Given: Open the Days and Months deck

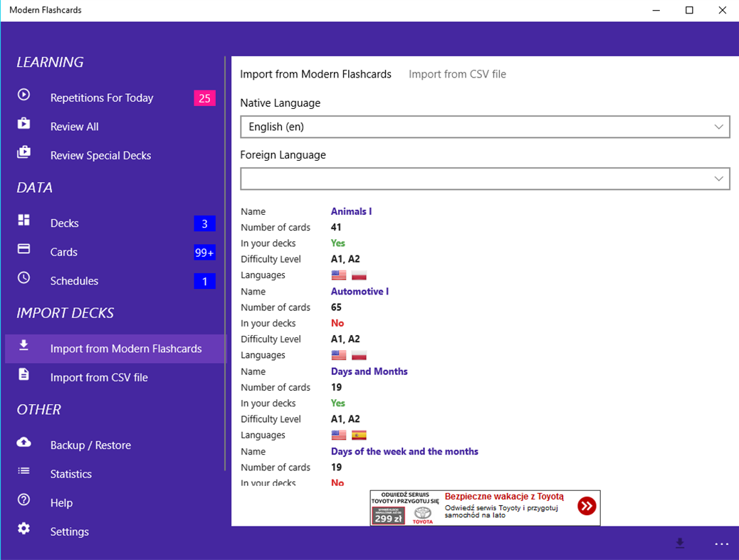Looking at the screenshot, I should [x=369, y=371].
